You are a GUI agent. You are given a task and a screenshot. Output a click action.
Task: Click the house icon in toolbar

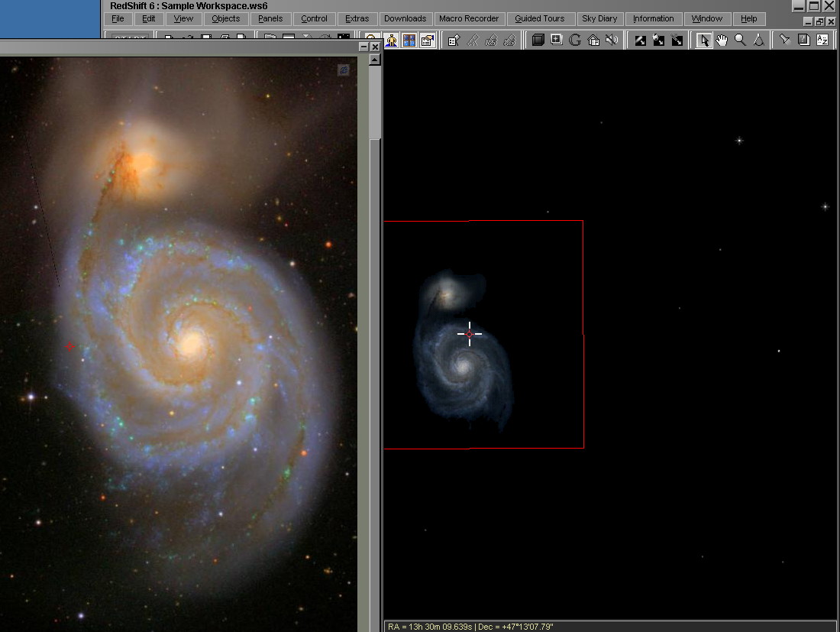pos(593,41)
